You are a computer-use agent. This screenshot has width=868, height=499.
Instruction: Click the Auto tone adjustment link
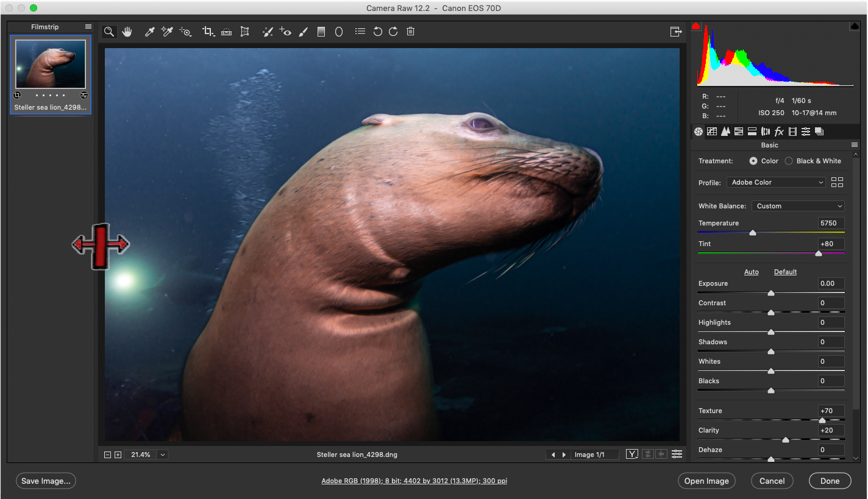coord(751,272)
